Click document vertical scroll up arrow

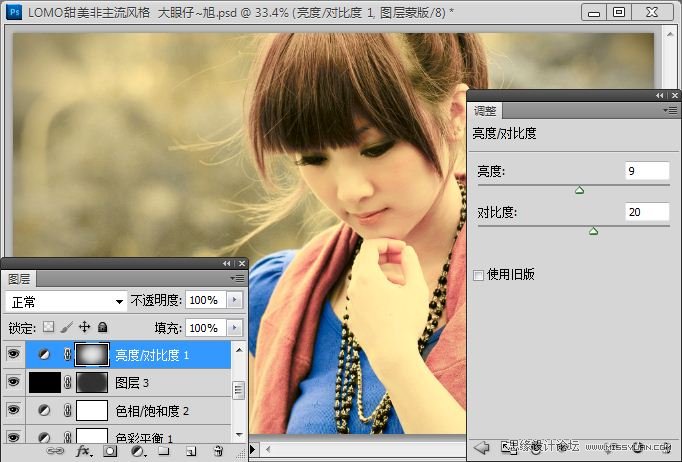coord(670,33)
